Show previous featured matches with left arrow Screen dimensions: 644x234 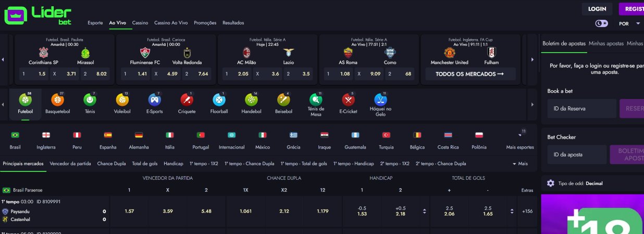[3, 59]
